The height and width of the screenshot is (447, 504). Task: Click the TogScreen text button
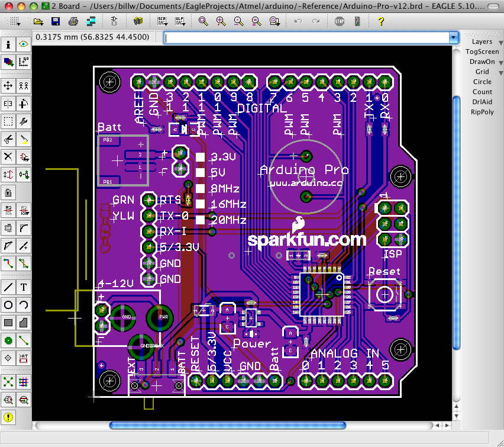coord(482,52)
